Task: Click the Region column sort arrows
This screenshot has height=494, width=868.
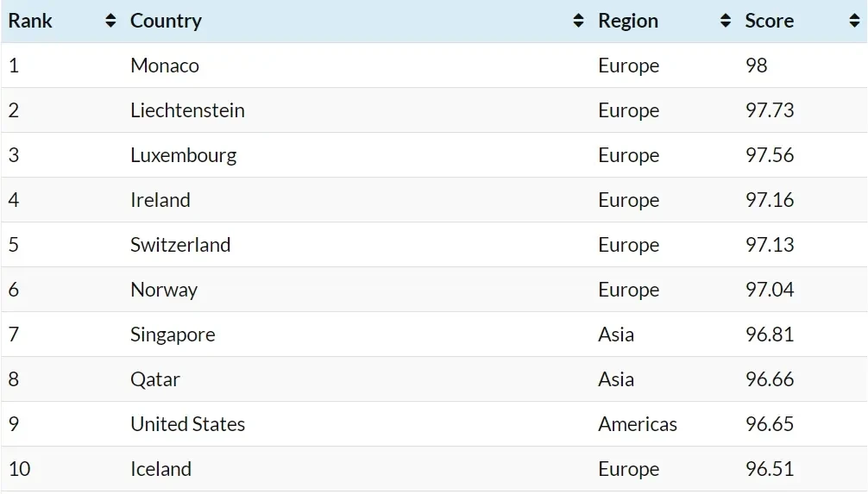Action: click(x=726, y=21)
